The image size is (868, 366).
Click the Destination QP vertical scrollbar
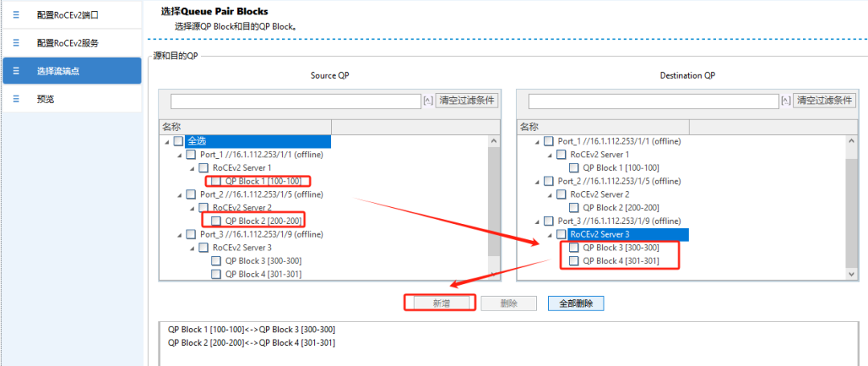pyautogui.click(x=851, y=207)
